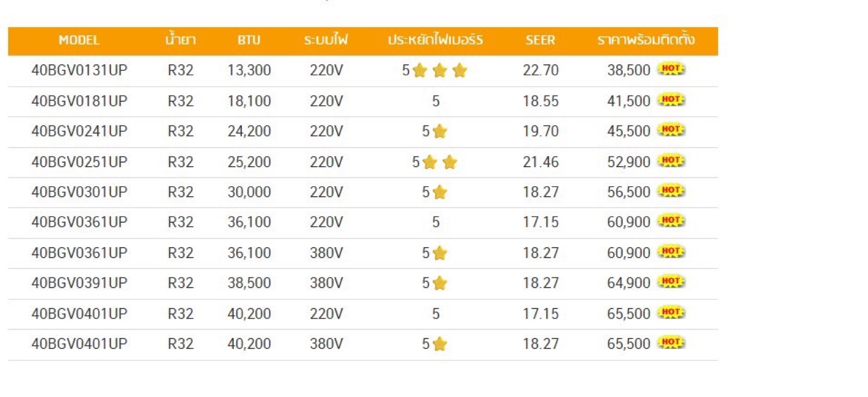The width and height of the screenshot is (868, 397).
Task: Click the 13,300 BTU value
Action: (x=249, y=71)
